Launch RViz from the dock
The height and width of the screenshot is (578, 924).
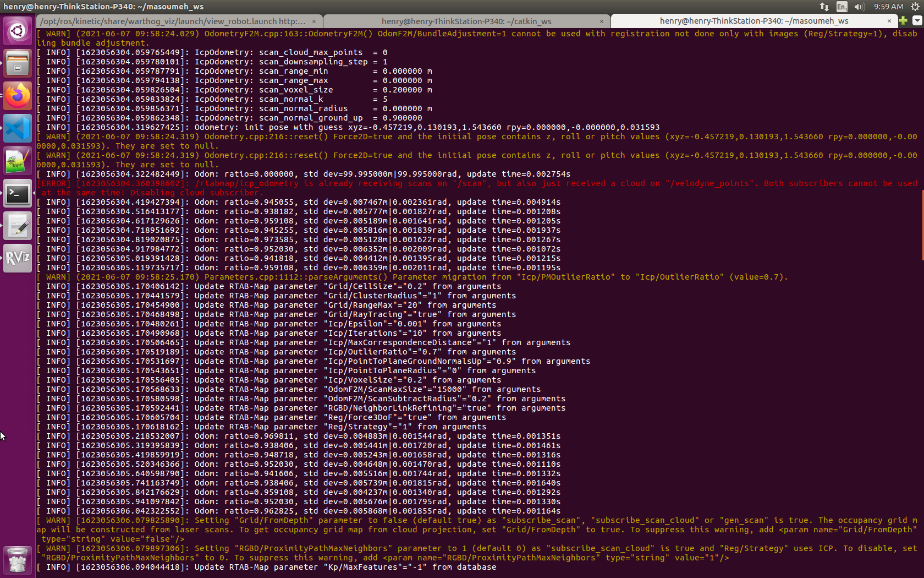[18, 258]
